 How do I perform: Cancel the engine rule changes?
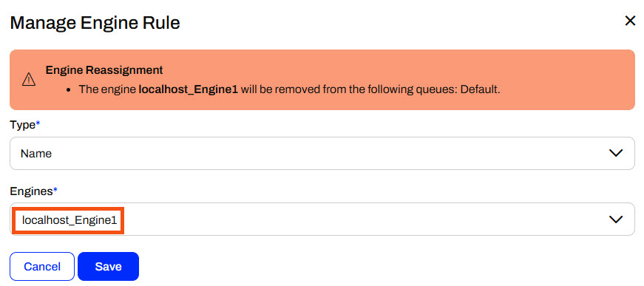click(42, 267)
